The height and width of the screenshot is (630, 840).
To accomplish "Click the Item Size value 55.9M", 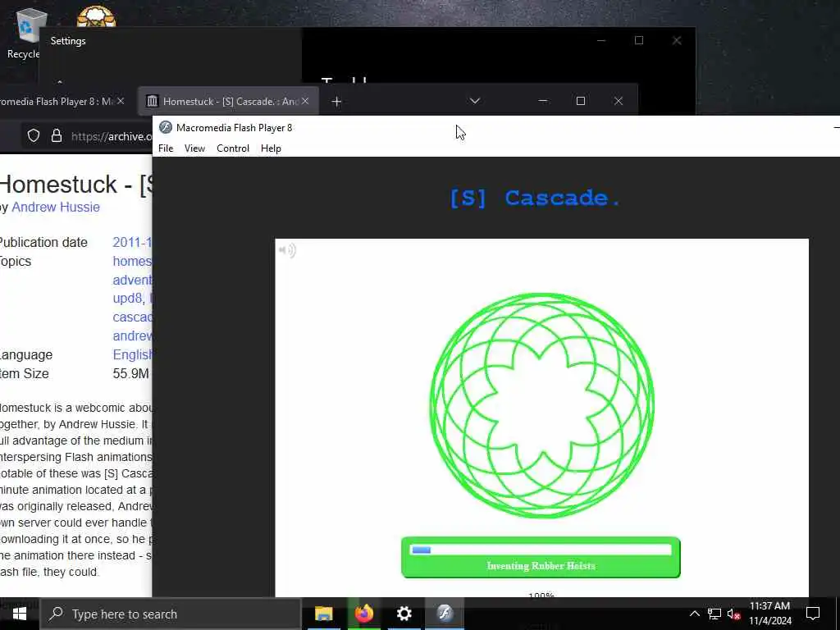I will pyautogui.click(x=130, y=373).
